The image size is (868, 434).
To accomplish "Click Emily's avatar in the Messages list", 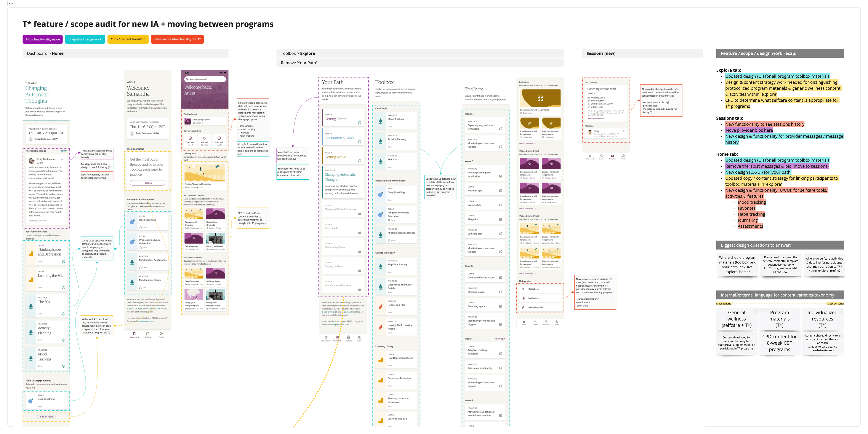I will click(x=590, y=132).
